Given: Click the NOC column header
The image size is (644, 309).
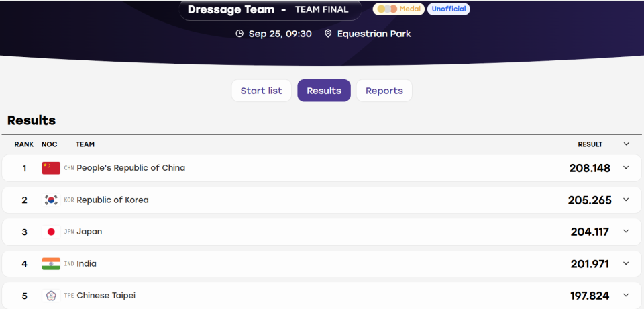Looking at the screenshot, I should [49, 144].
